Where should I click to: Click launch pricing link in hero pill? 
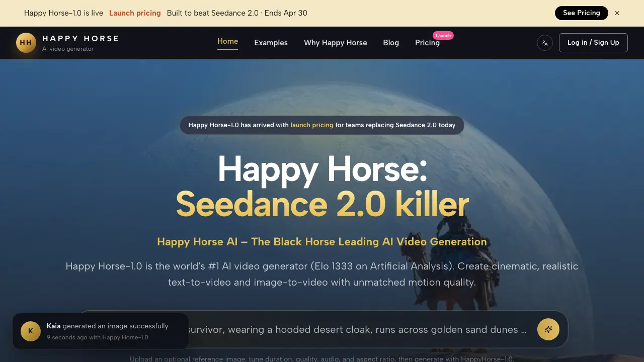pyautogui.click(x=312, y=125)
